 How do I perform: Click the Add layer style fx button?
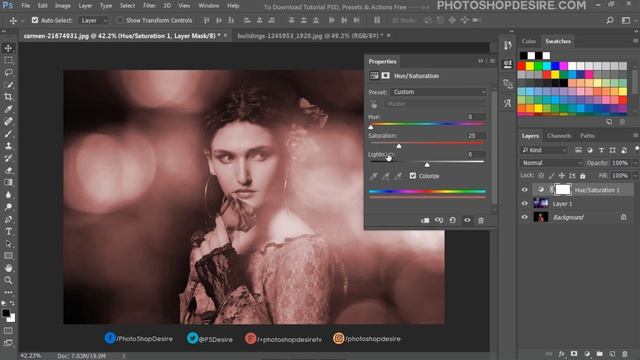tap(562, 354)
